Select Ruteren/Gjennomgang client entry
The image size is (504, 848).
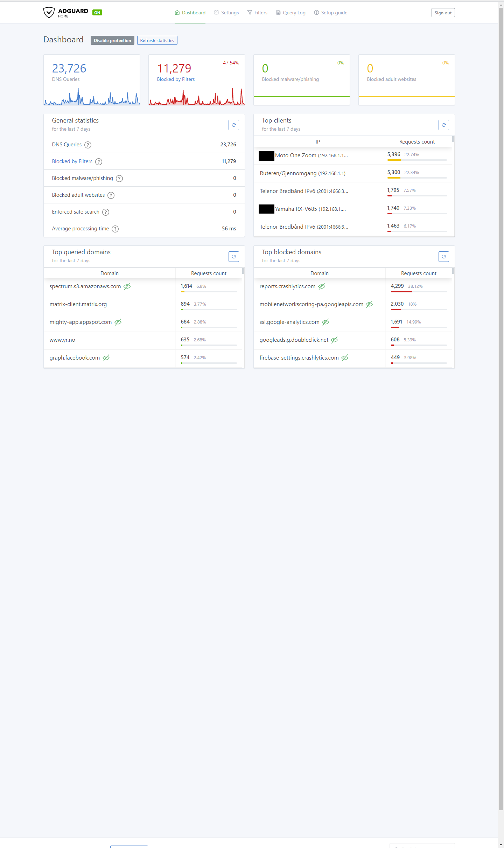click(x=353, y=173)
